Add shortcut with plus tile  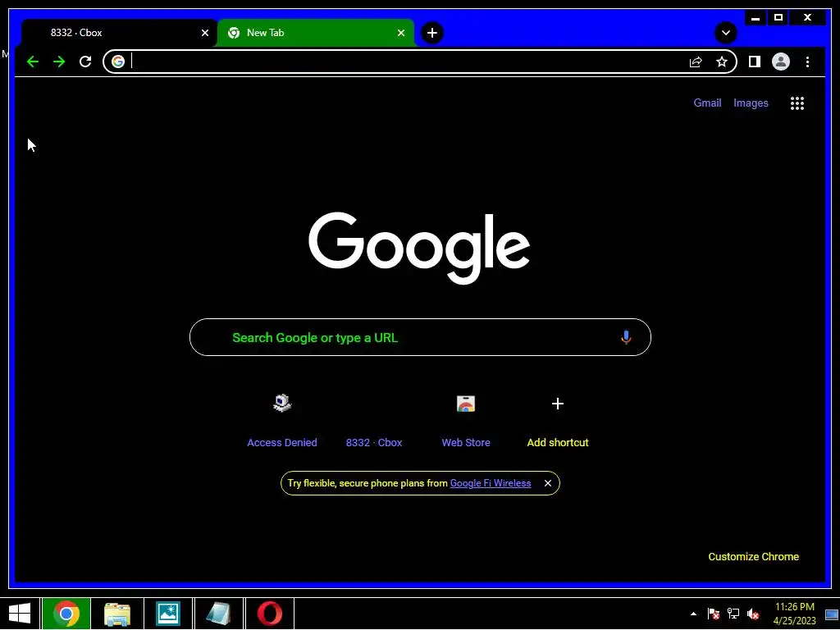pos(558,422)
